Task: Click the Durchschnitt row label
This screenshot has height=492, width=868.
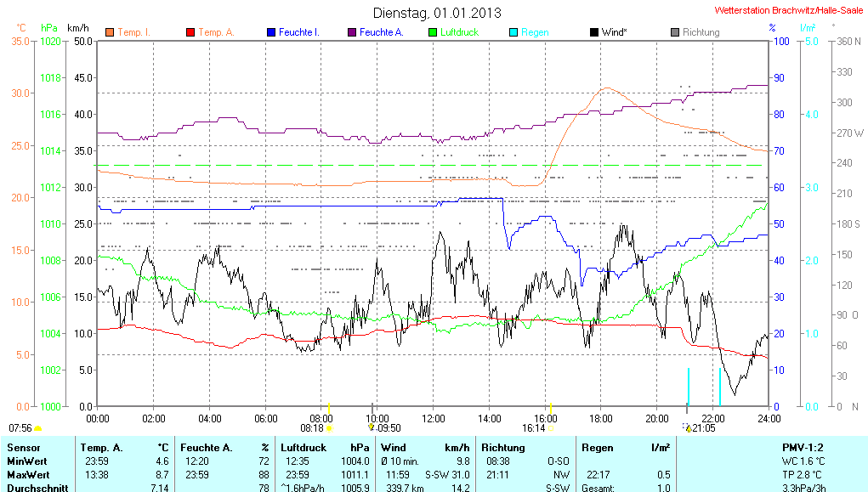Action: [34, 488]
